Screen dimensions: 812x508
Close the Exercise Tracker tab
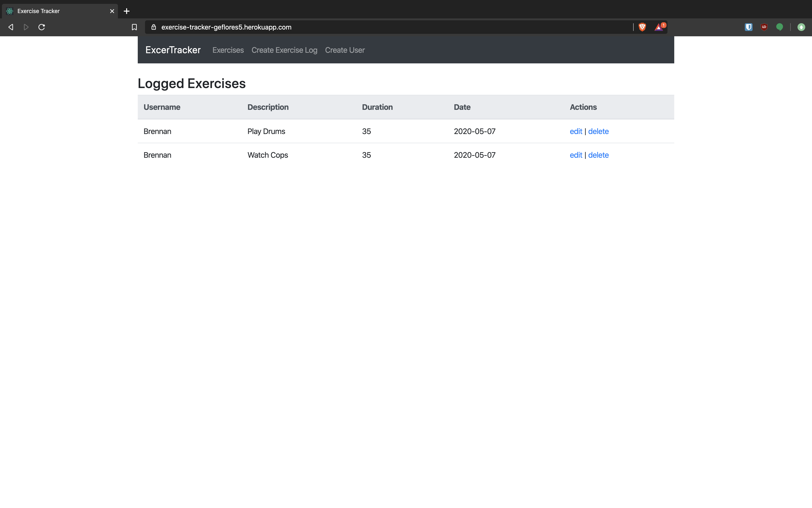(112, 11)
